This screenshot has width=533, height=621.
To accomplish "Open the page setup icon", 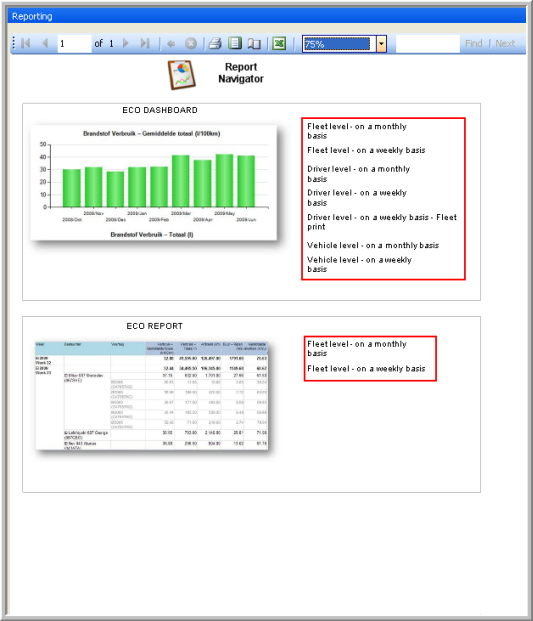I will tap(254, 44).
